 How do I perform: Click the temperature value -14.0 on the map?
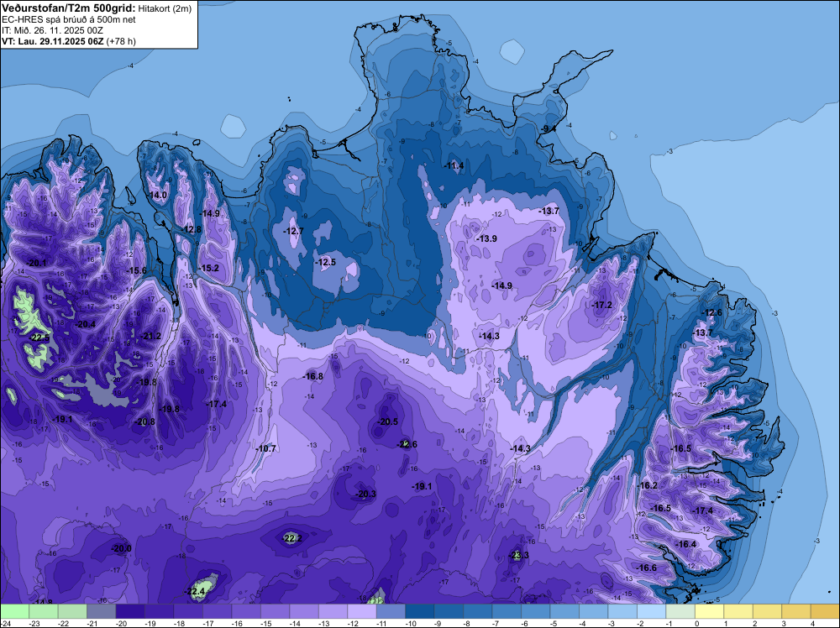pos(158,195)
